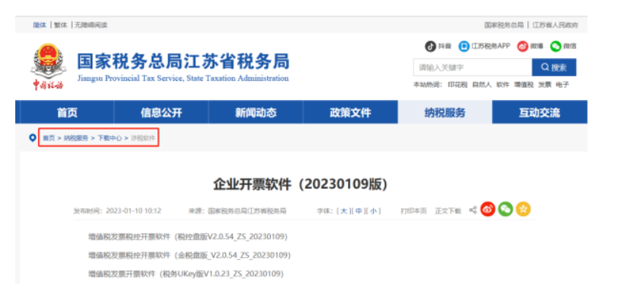Focus the 请输入关键字 search field
Image resolution: width=644 pixels, height=293 pixels.
click(472, 67)
